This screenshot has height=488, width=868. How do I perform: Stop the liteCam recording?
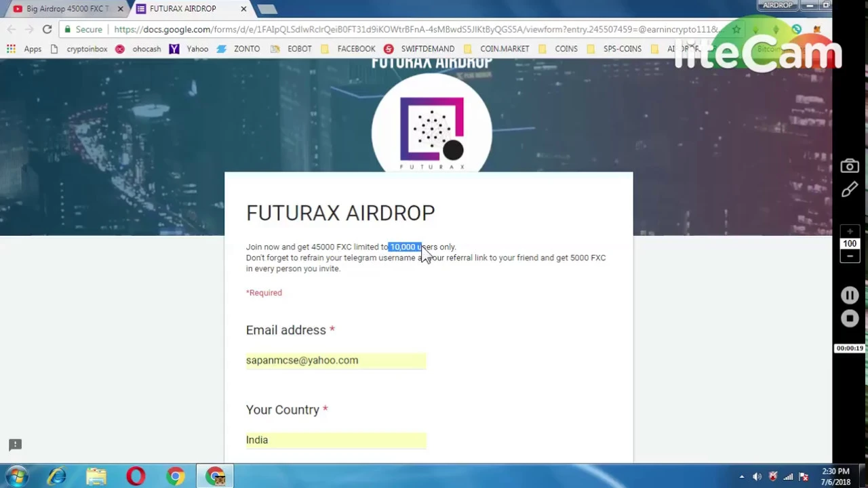850,319
